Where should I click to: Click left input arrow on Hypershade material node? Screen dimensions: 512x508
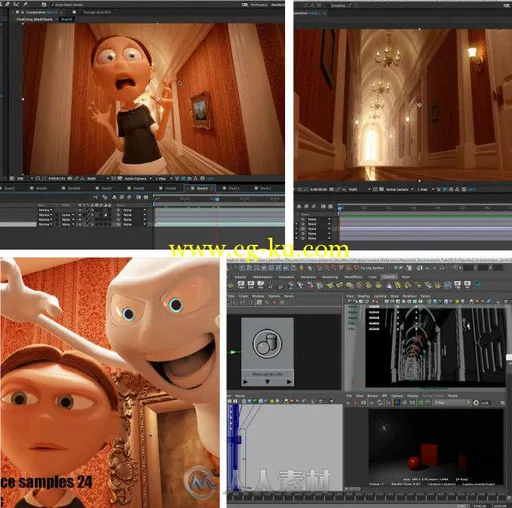tap(245, 382)
